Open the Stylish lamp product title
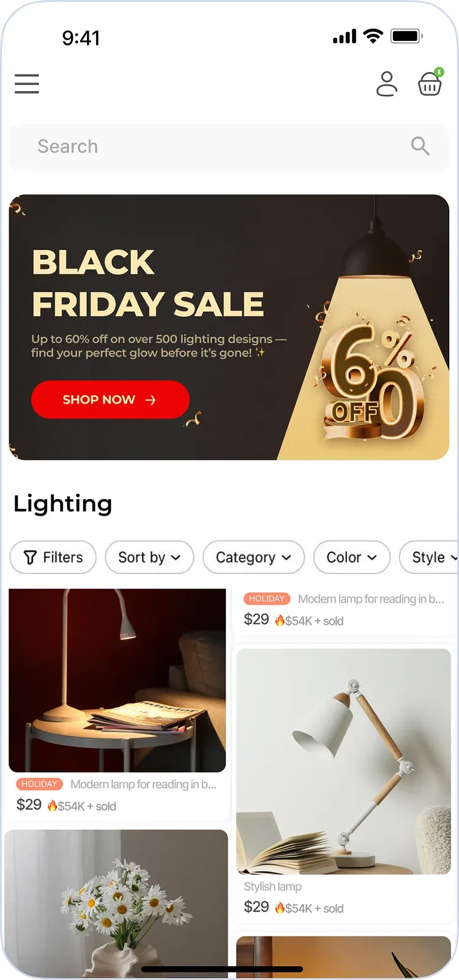The image size is (459, 980). point(273,886)
